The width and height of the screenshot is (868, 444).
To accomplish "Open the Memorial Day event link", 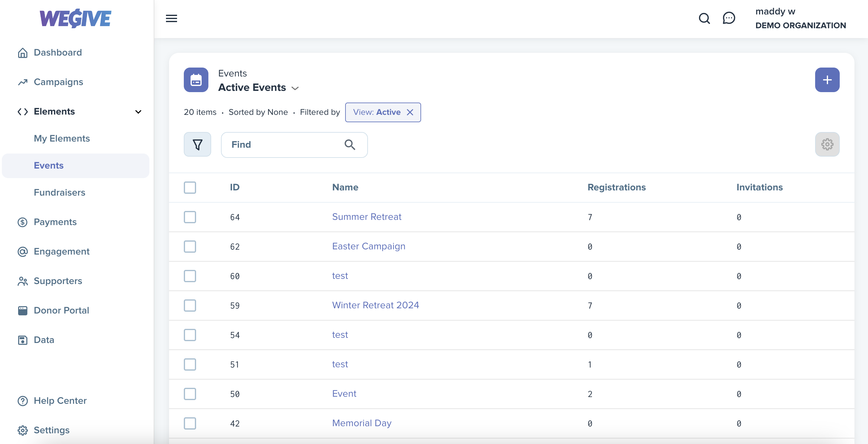I will click(361, 423).
